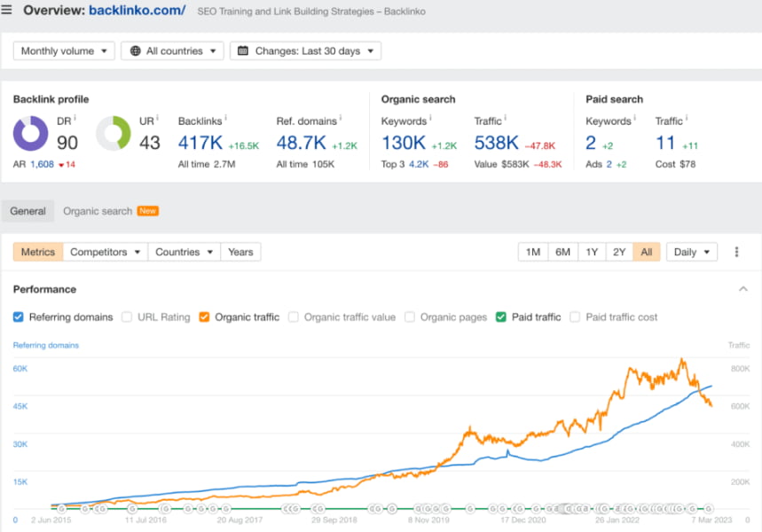
Task: Click the globe icon in All countries
Action: pos(136,51)
